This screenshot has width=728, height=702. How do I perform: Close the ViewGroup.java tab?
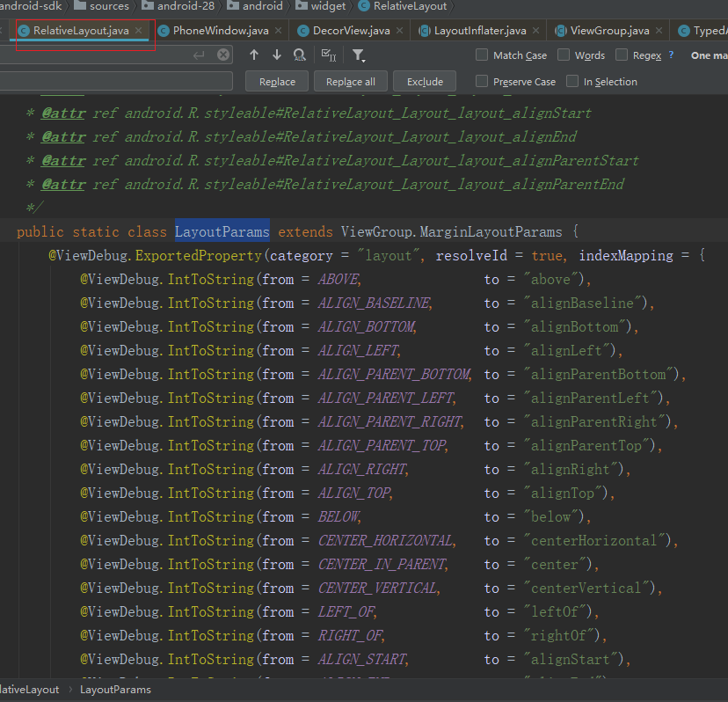tap(659, 30)
